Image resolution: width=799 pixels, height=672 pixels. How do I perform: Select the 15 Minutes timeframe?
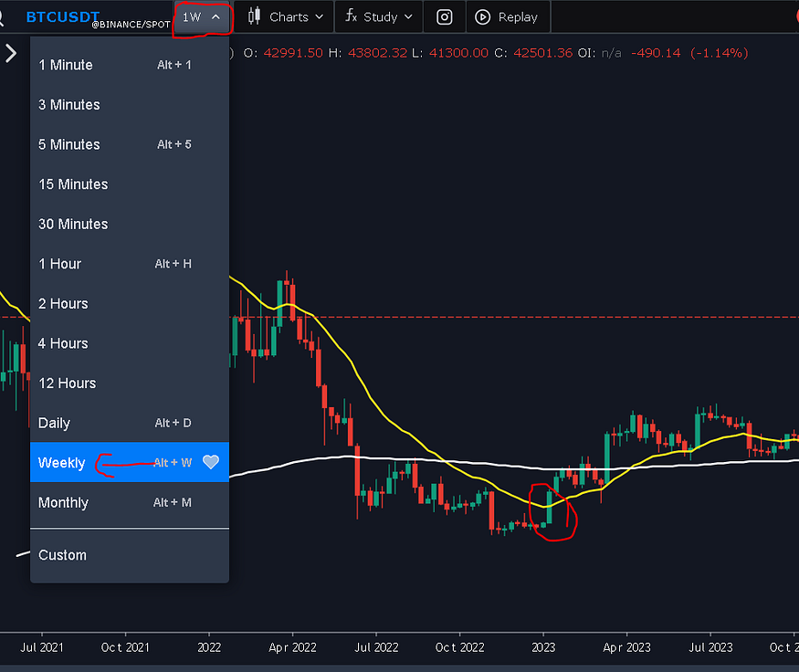click(x=130, y=184)
